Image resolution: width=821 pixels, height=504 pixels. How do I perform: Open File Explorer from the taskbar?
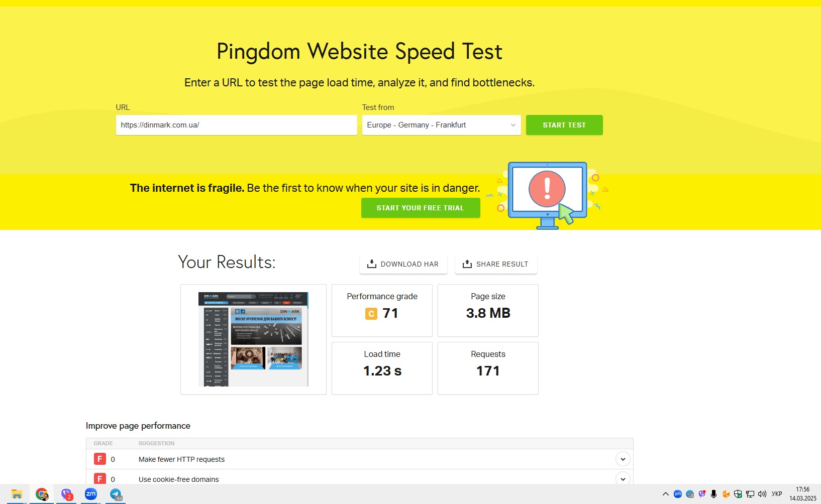coord(17,494)
